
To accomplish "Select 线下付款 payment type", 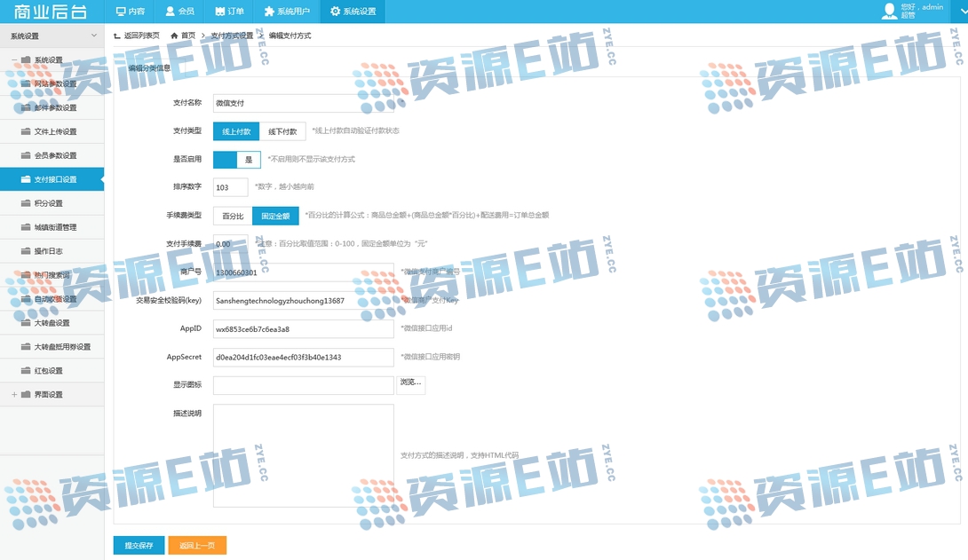I will point(282,131).
